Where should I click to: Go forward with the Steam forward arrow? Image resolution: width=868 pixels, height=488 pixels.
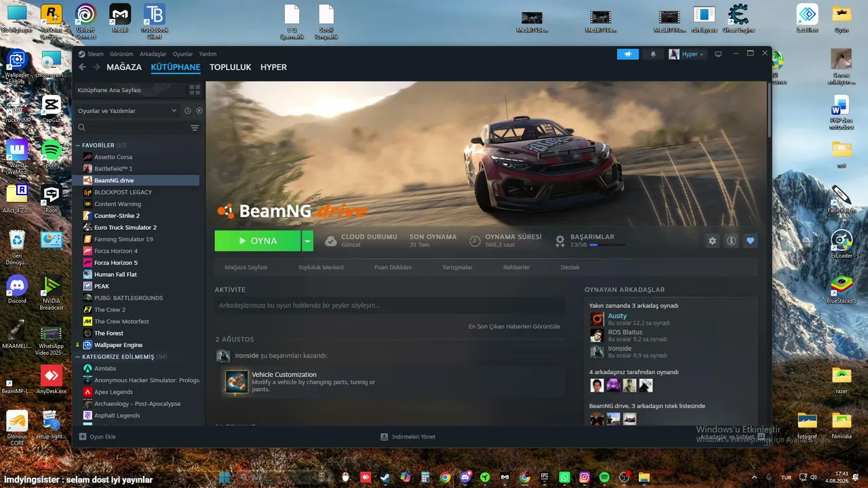click(x=96, y=67)
